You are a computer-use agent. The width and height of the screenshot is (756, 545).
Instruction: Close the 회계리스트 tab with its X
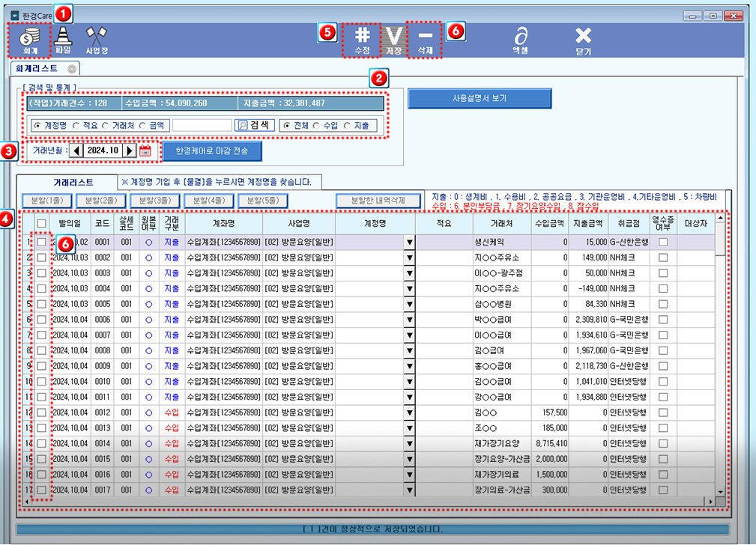point(72,69)
